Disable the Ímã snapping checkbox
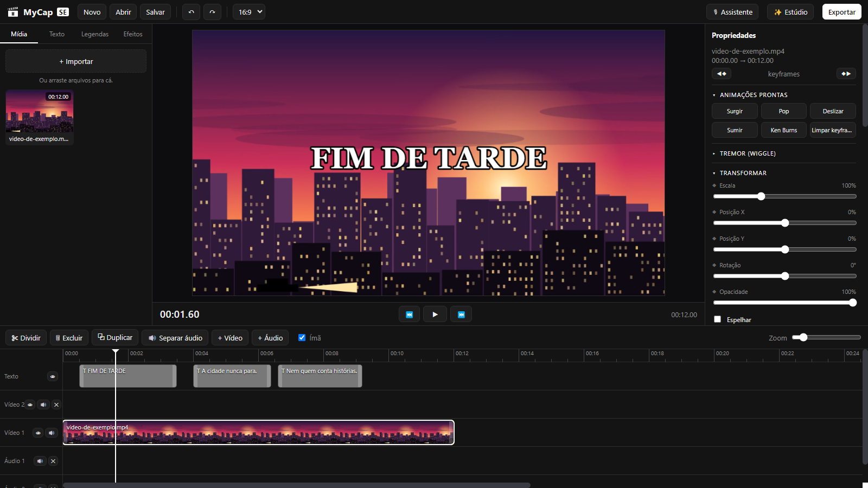 point(302,337)
